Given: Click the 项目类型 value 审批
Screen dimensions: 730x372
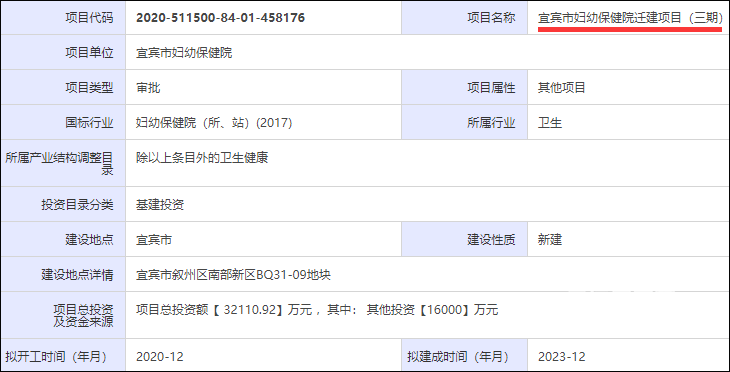Looking at the screenshot, I should point(148,88).
